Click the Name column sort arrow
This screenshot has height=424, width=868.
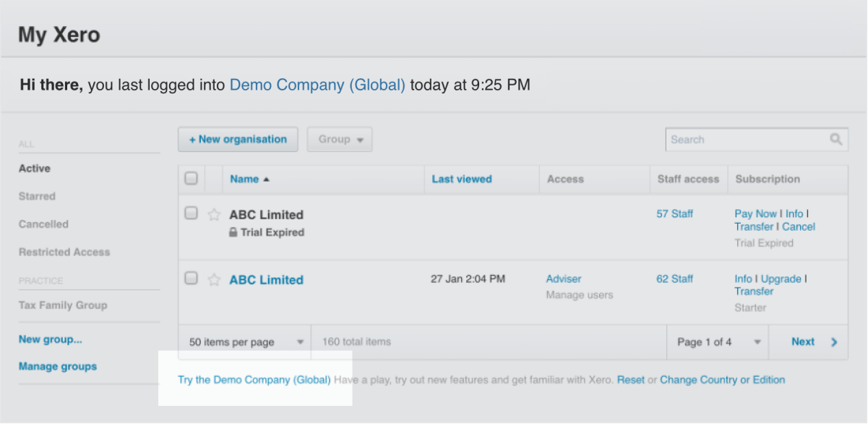[266, 179]
